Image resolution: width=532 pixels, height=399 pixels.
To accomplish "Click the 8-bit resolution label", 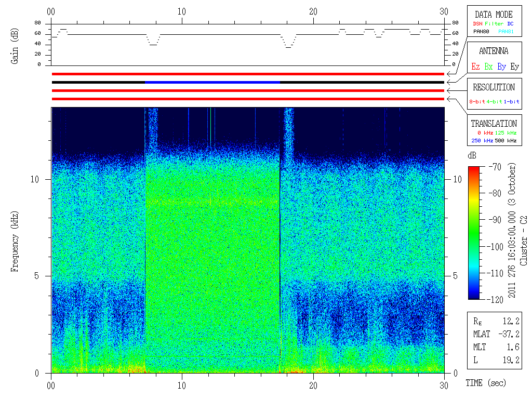I will 477,101.
